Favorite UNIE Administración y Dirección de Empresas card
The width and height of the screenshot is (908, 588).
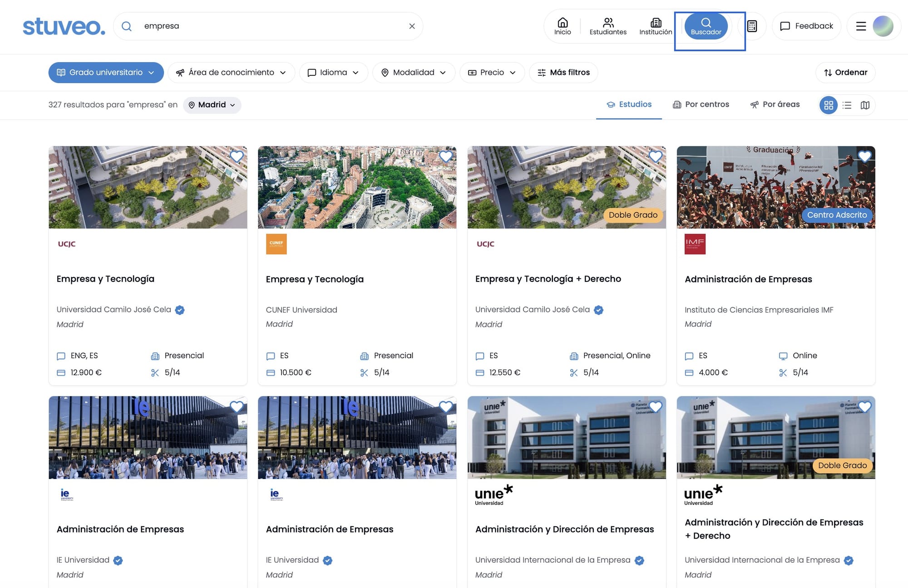655,407
